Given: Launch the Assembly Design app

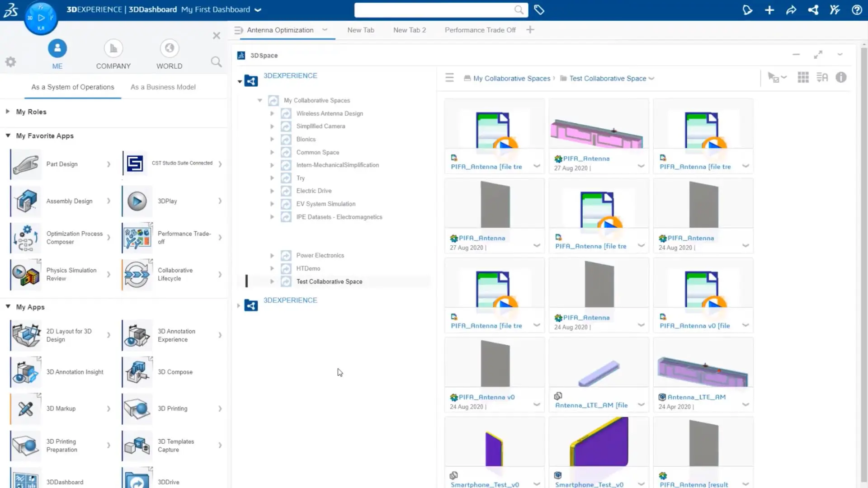Looking at the screenshot, I should pyautogui.click(x=26, y=201).
